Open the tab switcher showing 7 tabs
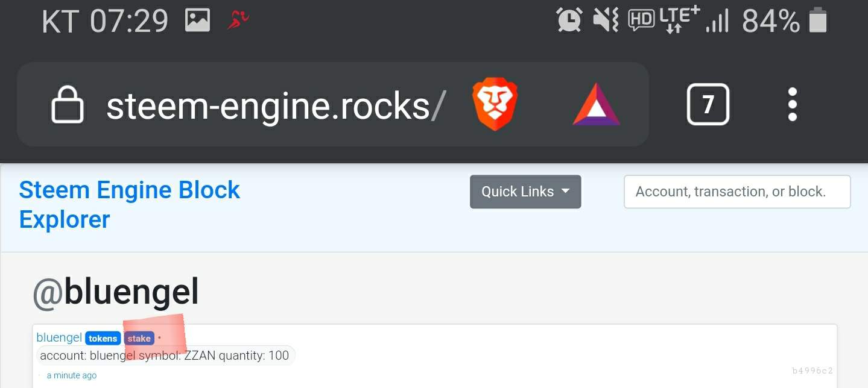Viewport: 868px width, 388px height. click(x=708, y=105)
